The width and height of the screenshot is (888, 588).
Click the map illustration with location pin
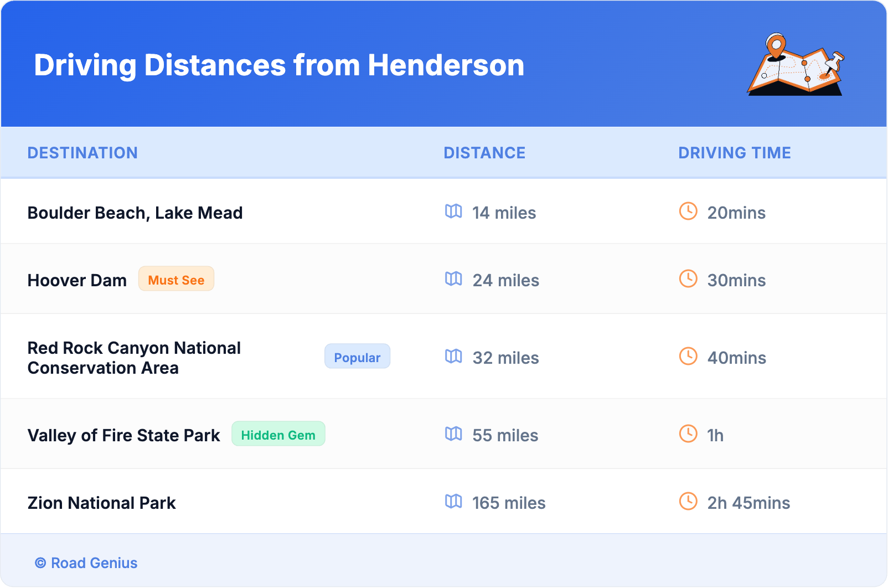pos(796,65)
